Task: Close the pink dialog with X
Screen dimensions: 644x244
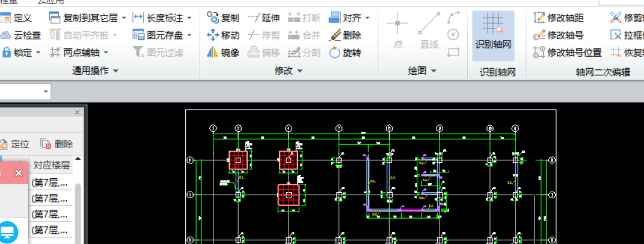Action: click(19, 173)
